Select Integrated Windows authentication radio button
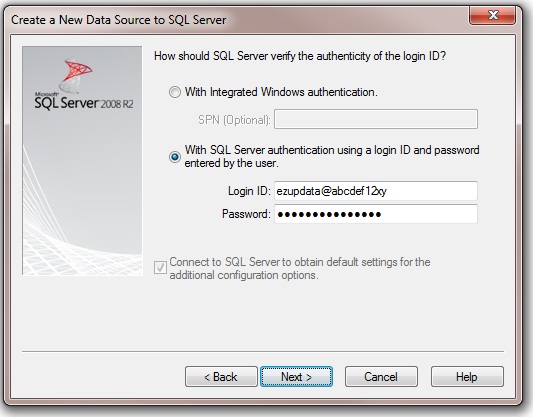The image size is (533, 417). pos(175,92)
